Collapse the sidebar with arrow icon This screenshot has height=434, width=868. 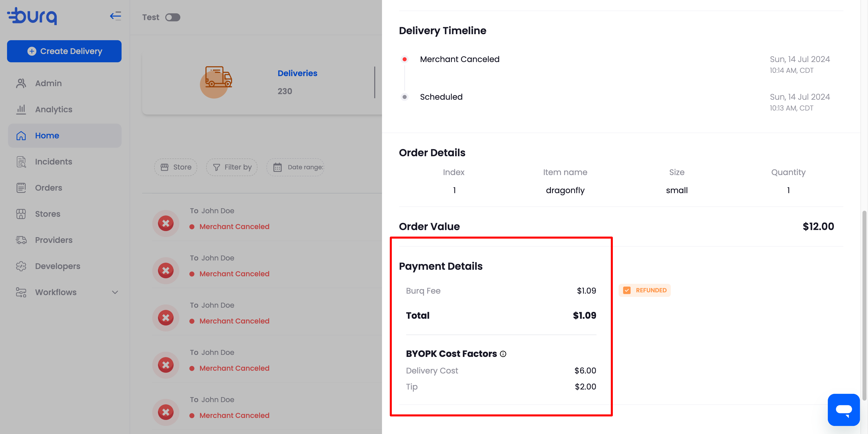115,16
